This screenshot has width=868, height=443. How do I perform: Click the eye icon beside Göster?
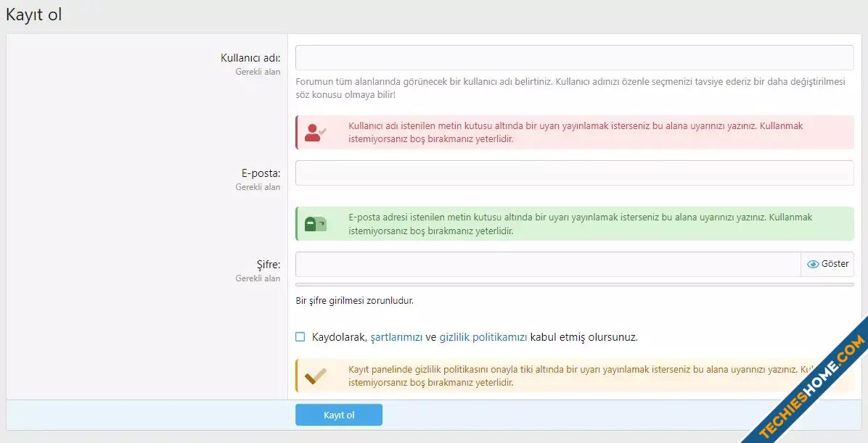coord(813,265)
